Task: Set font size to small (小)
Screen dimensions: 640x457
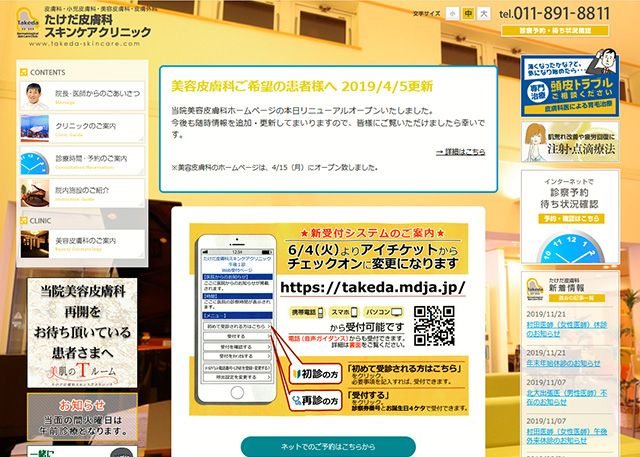Action: (x=453, y=13)
